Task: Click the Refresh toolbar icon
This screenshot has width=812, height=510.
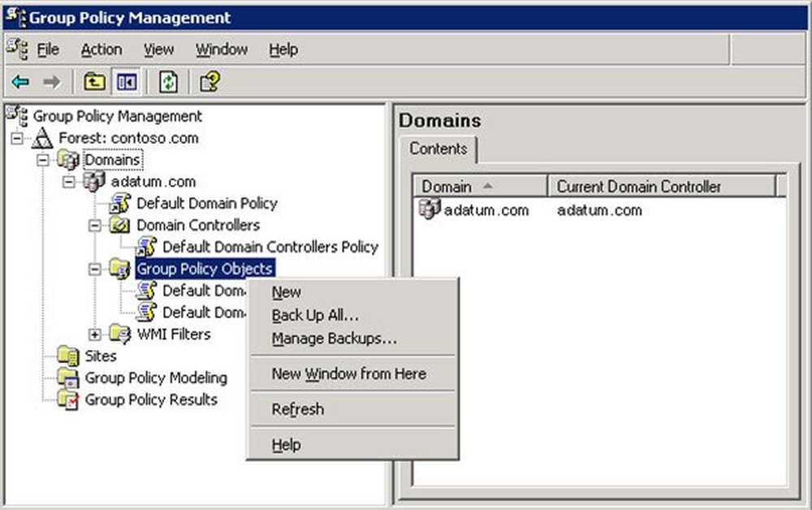Action: coord(168,81)
